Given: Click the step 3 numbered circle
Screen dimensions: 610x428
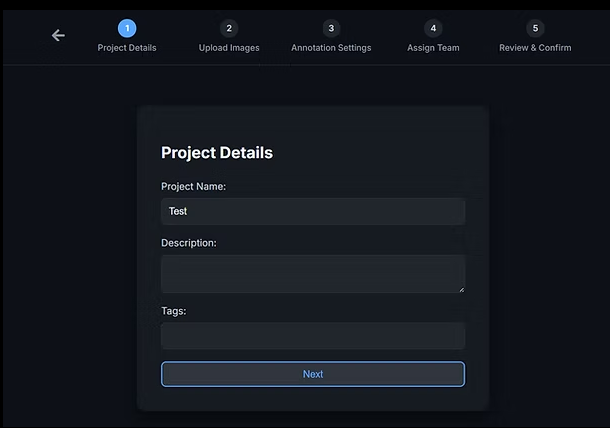Looking at the screenshot, I should point(331,29).
